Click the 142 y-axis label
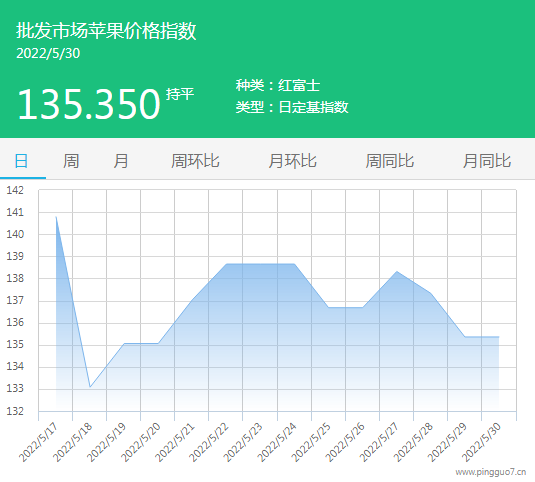Image resolution: width=535 pixels, height=482 pixels. 15,190
